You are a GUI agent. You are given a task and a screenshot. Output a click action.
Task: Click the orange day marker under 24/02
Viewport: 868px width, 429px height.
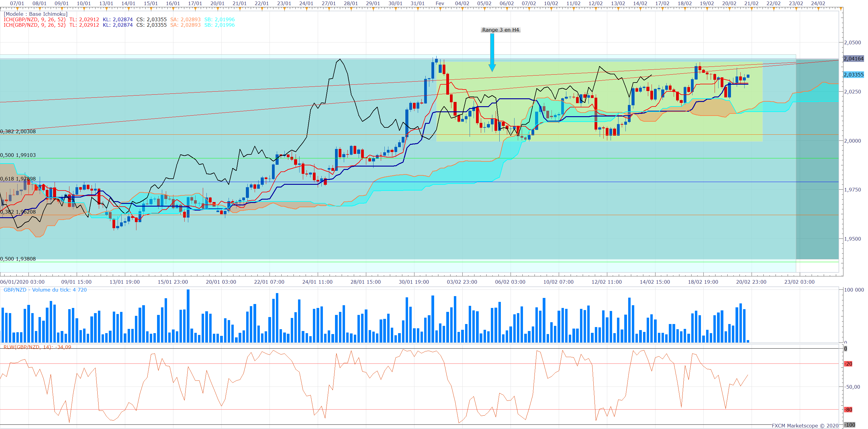click(x=818, y=9)
